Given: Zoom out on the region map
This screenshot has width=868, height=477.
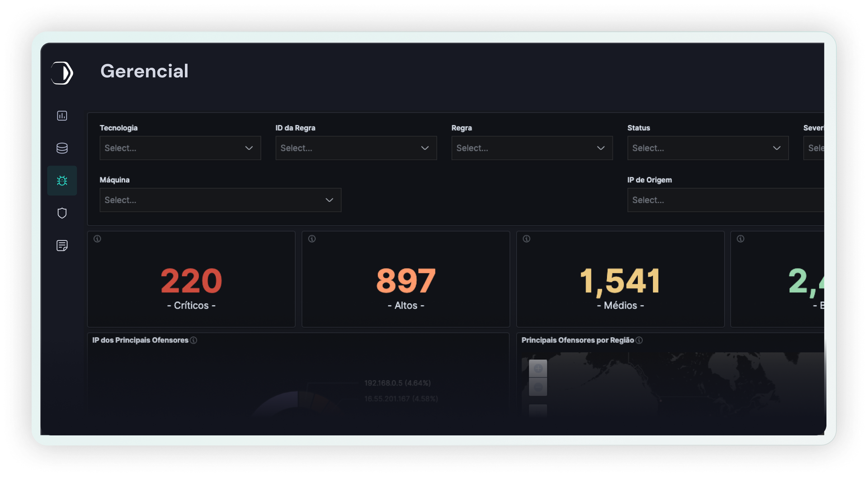Looking at the screenshot, I should 538,387.
